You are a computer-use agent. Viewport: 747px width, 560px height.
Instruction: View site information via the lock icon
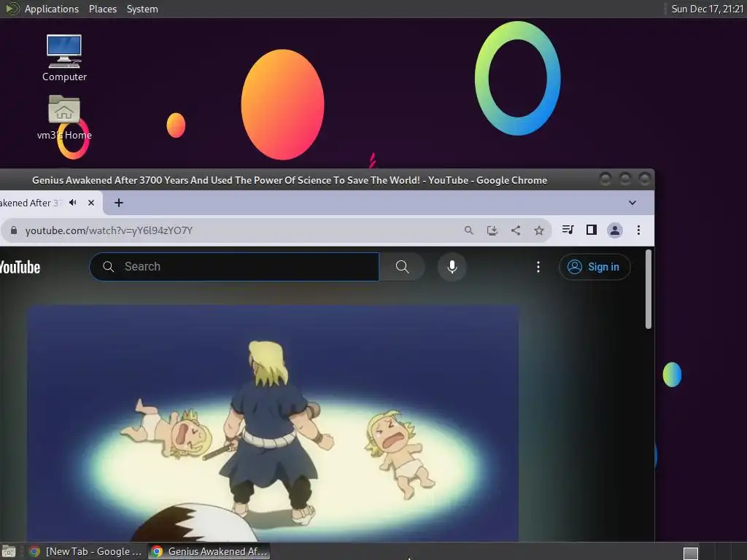click(x=14, y=230)
